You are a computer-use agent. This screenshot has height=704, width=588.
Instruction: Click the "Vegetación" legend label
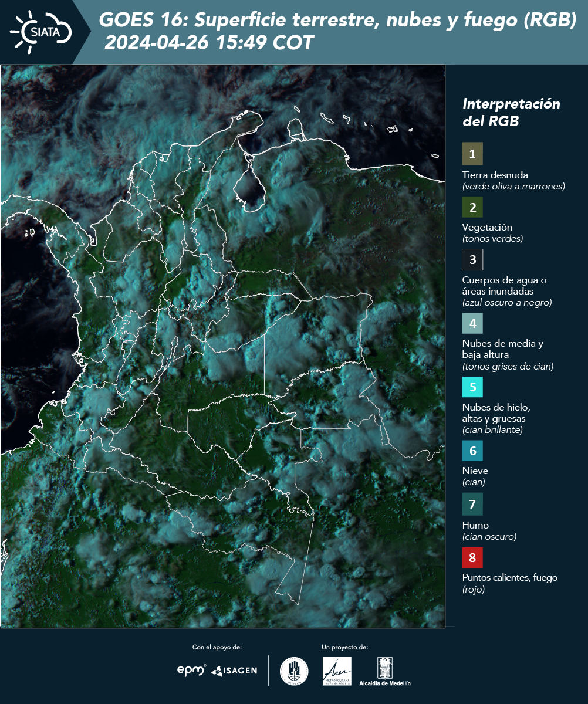(x=488, y=227)
